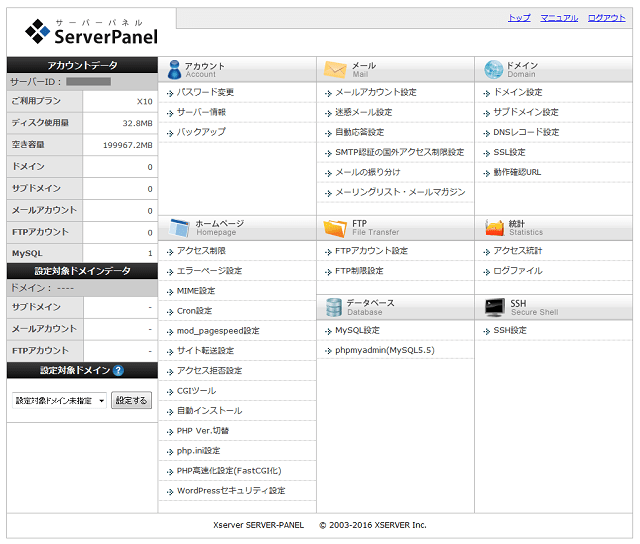Click the ディスク使用量 value 32.8MB
This screenshot has height=544, width=640.
137,123
